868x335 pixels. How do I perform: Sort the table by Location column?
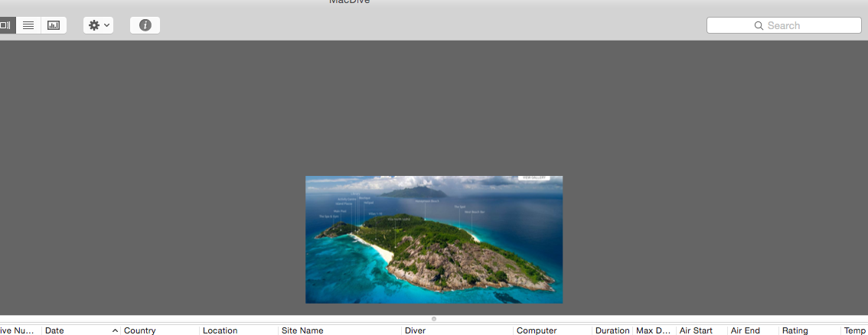click(x=237, y=330)
